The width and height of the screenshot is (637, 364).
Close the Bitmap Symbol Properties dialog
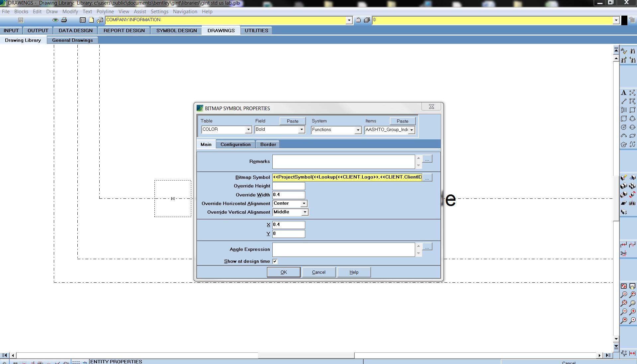431,107
